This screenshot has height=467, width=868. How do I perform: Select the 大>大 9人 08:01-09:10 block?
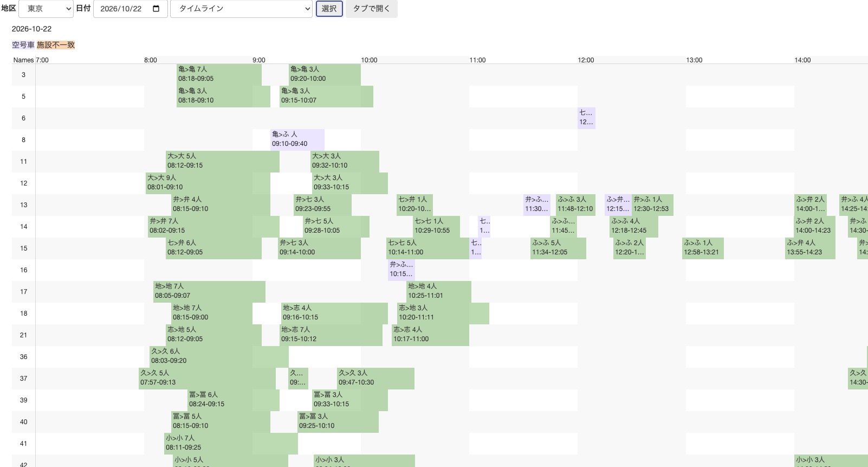pyautogui.click(x=208, y=183)
